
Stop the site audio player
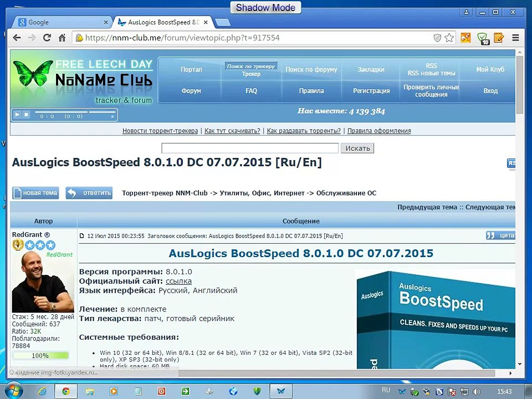26,115
